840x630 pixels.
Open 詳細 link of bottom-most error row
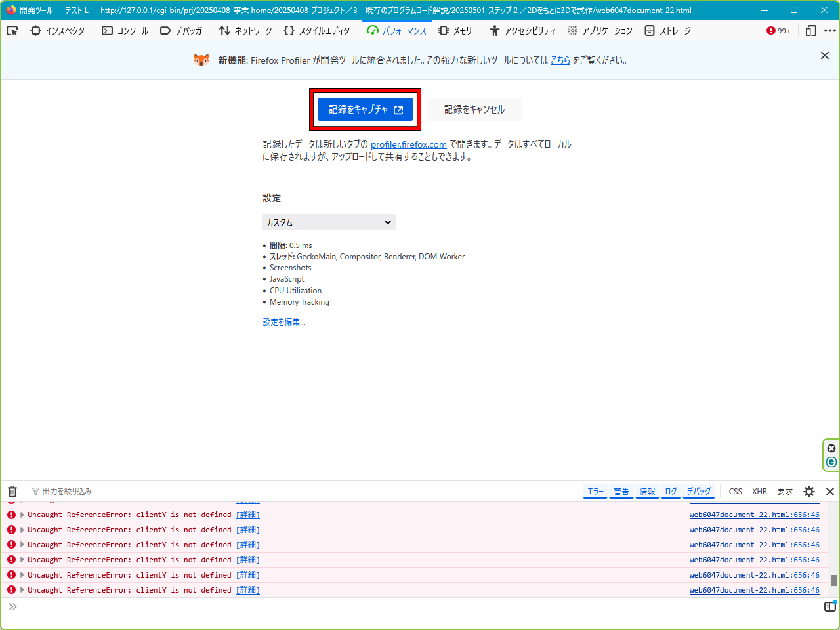coord(248,590)
